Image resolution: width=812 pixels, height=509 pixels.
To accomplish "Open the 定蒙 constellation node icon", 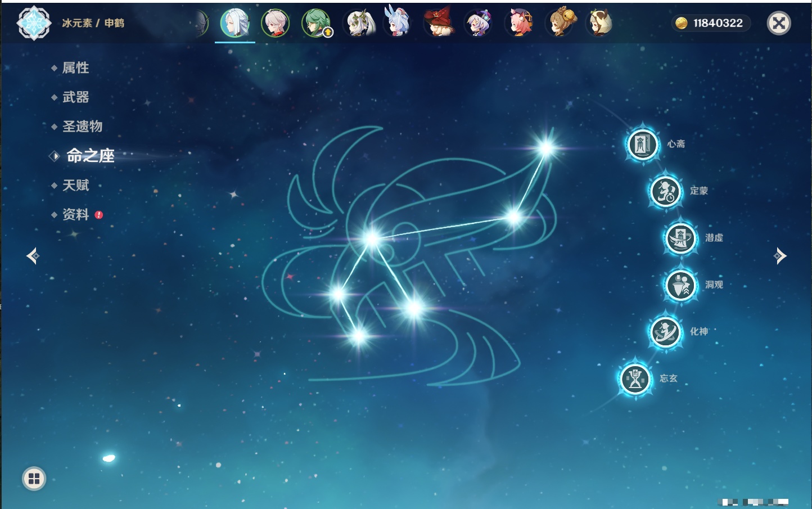I will coord(666,191).
